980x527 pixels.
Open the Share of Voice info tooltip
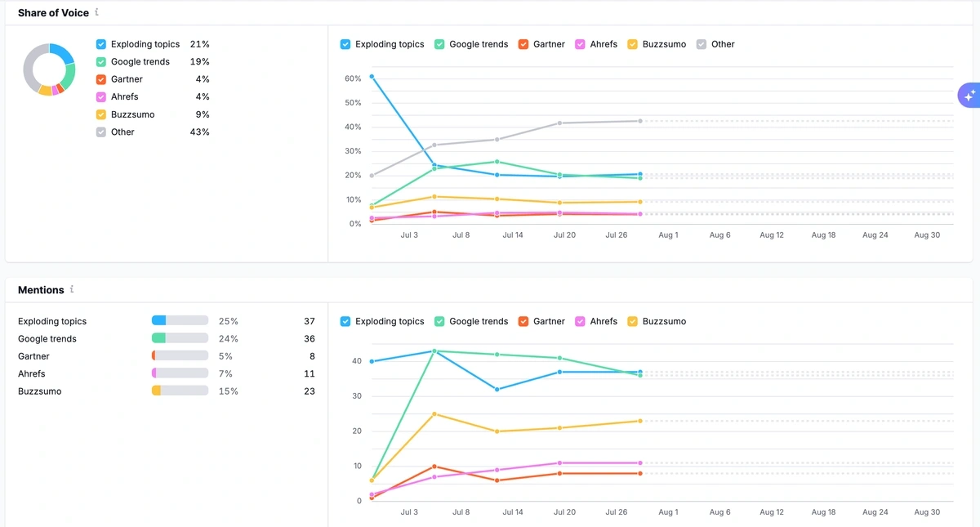(96, 12)
